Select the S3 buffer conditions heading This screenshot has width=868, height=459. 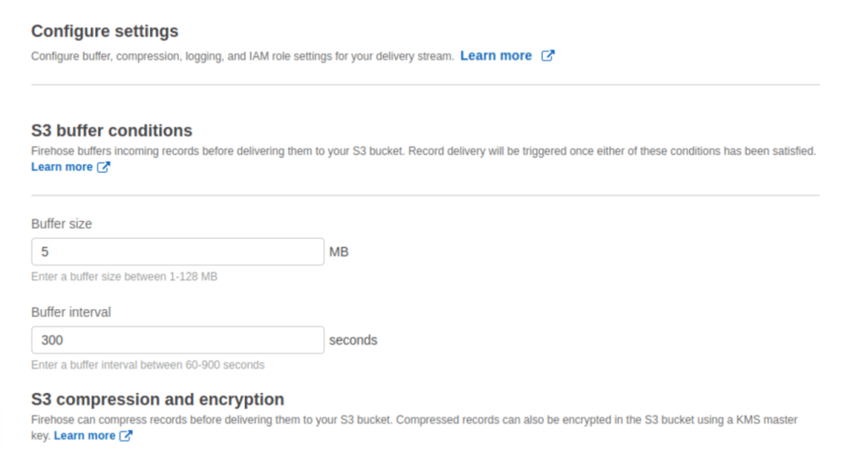pos(112,130)
